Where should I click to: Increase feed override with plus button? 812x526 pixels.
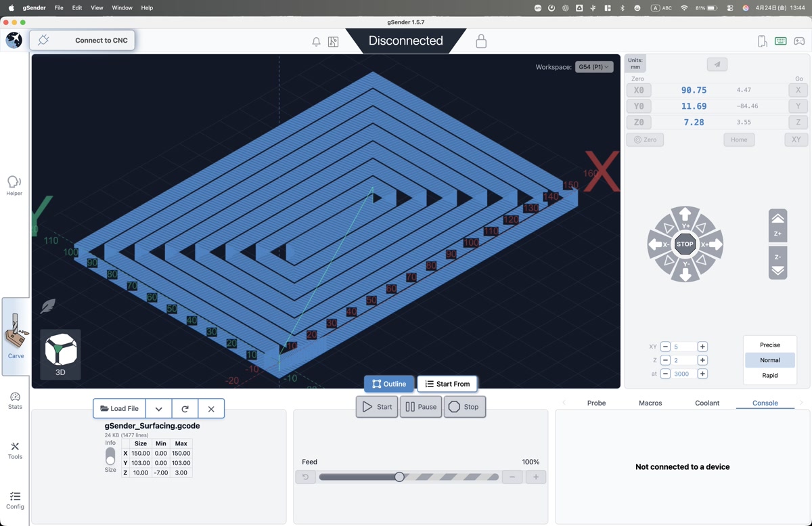pyautogui.click(x=536, y=477)
